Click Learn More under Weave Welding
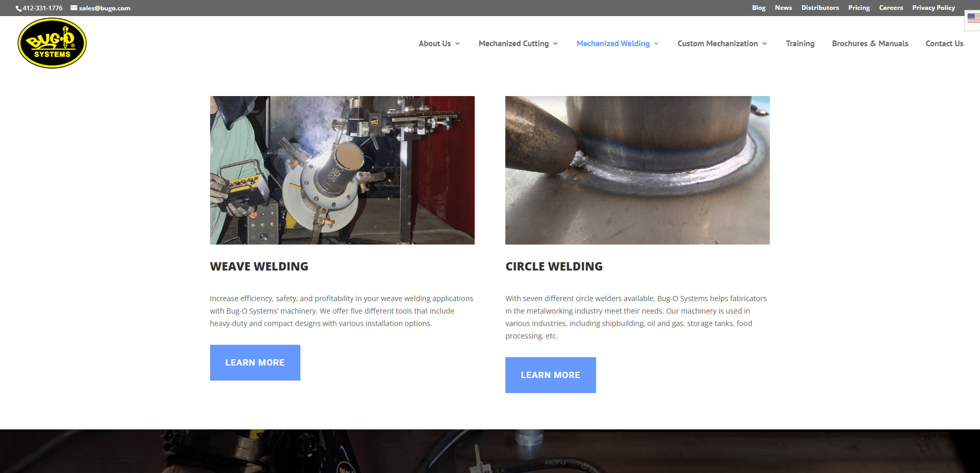Viewport: 980px width, 473px height. 255,362
